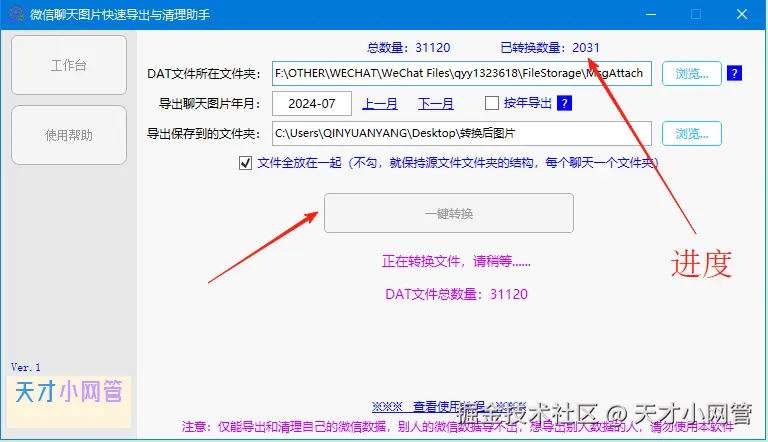Focus the DAT文件所在文件夹 path field
The height and width of the screenshot is (442, 768).
point(461,74)
